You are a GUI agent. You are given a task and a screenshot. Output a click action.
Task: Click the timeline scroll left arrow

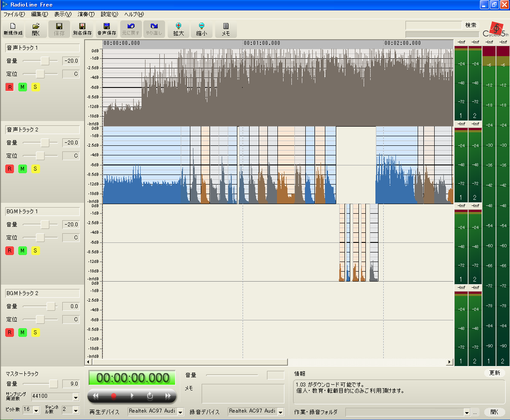(x=88, y=362)
